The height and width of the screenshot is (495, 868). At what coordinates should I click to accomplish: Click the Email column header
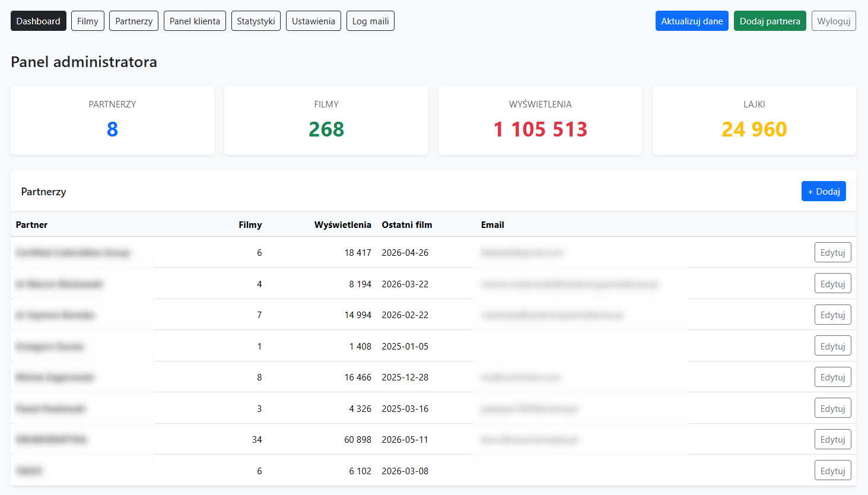492,225
